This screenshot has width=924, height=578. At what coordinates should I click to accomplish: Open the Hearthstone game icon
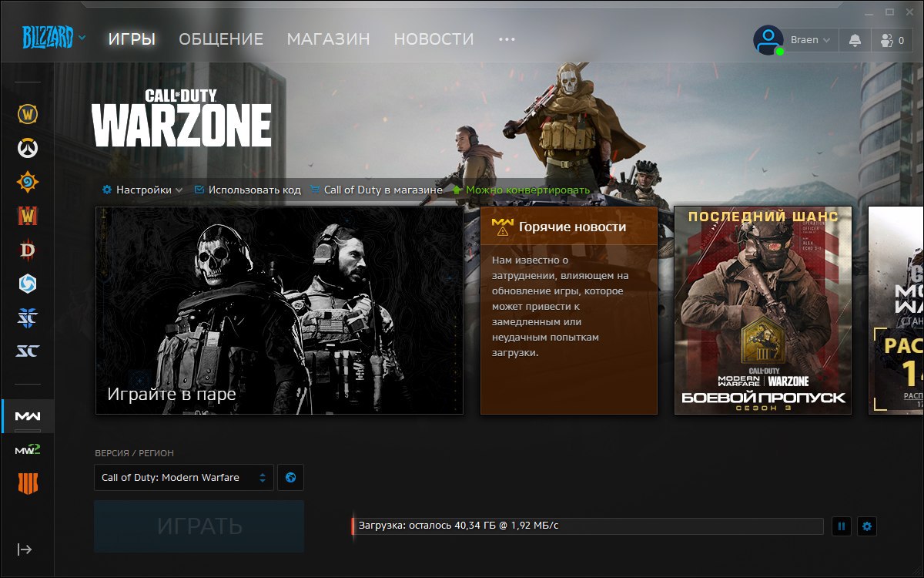(x=28, y=182)
